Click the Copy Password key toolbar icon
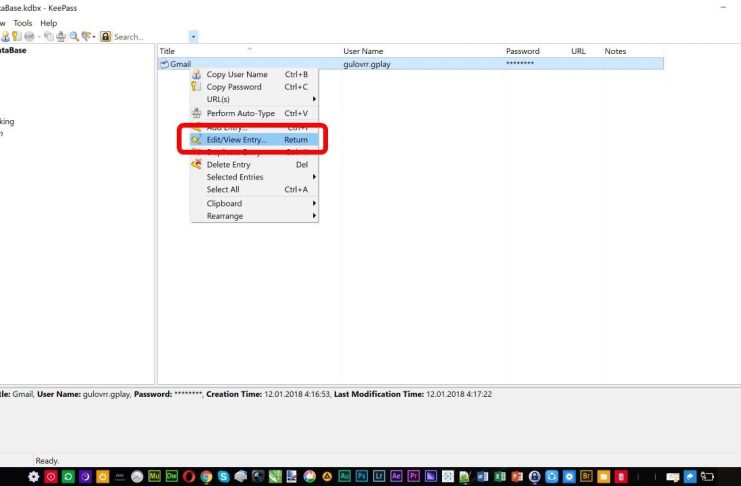This screenshot has width=741, height=486. coord(16,36)
